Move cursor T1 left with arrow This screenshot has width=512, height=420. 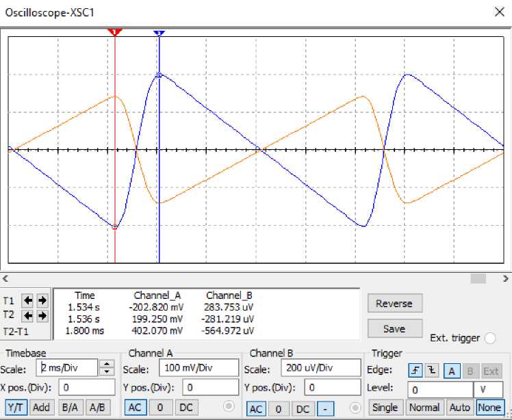(x=28, y=300)
